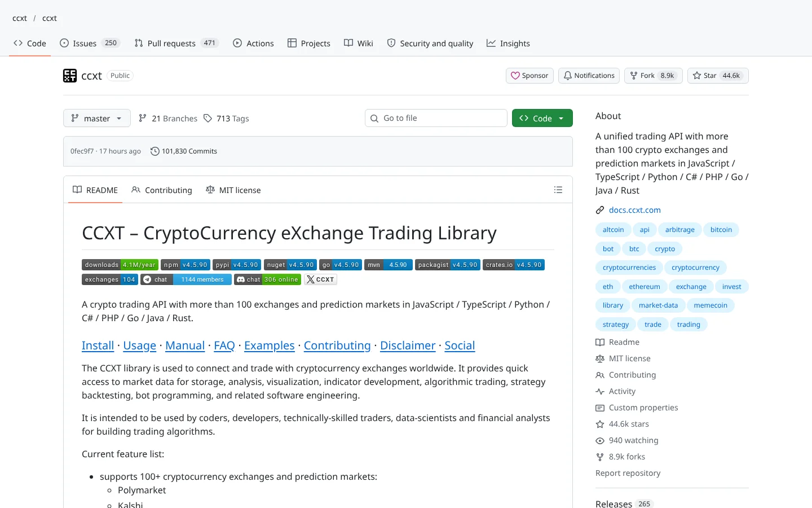The width and height of the screenshot is (812, 508).
Task: Select the README tab
Action: coord(95,190)
